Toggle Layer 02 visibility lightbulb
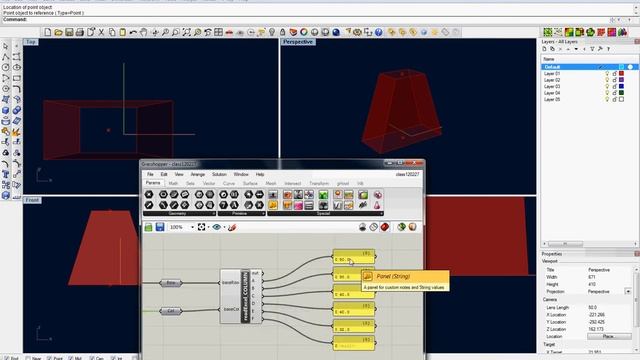This screenshot has height=360, width=640. tap(607, 80)
